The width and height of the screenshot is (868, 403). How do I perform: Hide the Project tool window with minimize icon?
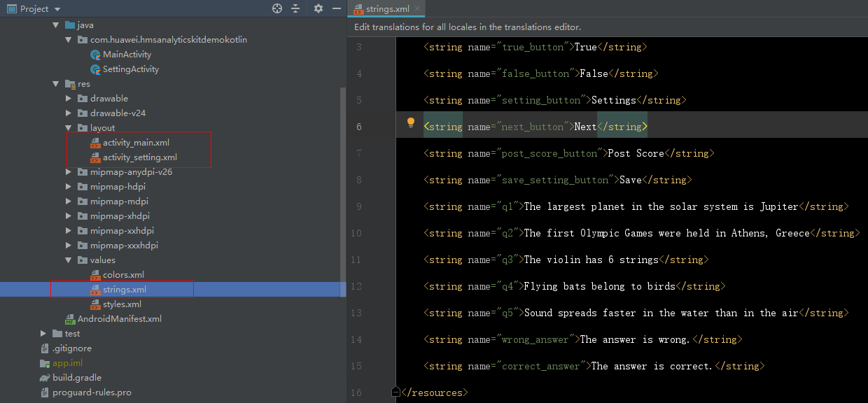coord(337,8)
